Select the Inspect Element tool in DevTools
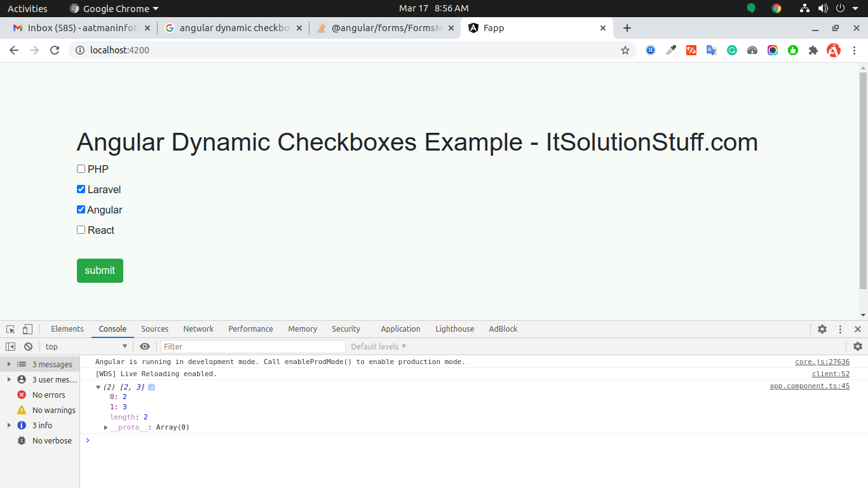 (10, 329)
